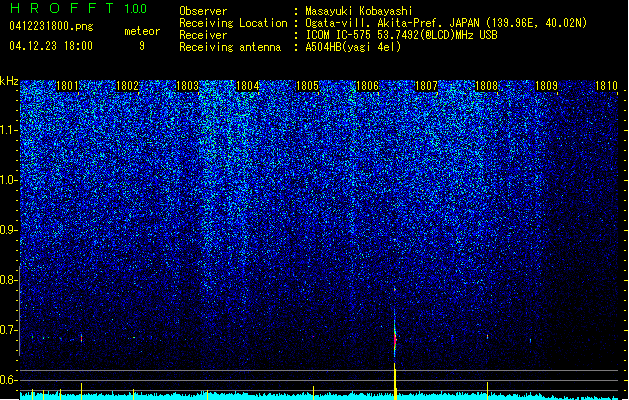Click the 1806 time marker
This screenshot has width=629, height=400.
click(367, 86)
